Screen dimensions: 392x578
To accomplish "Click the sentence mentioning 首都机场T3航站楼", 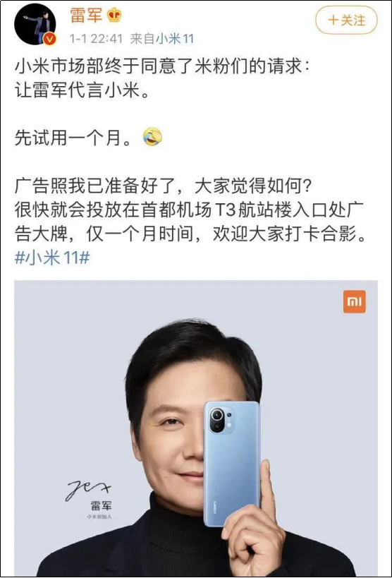I will tap(190, 222).
